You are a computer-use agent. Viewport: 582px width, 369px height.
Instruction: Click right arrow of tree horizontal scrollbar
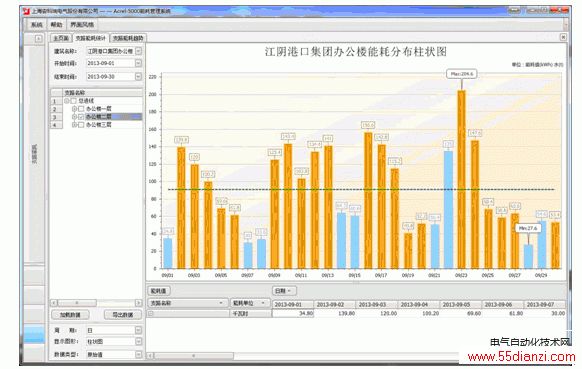(x=138, y=303)
